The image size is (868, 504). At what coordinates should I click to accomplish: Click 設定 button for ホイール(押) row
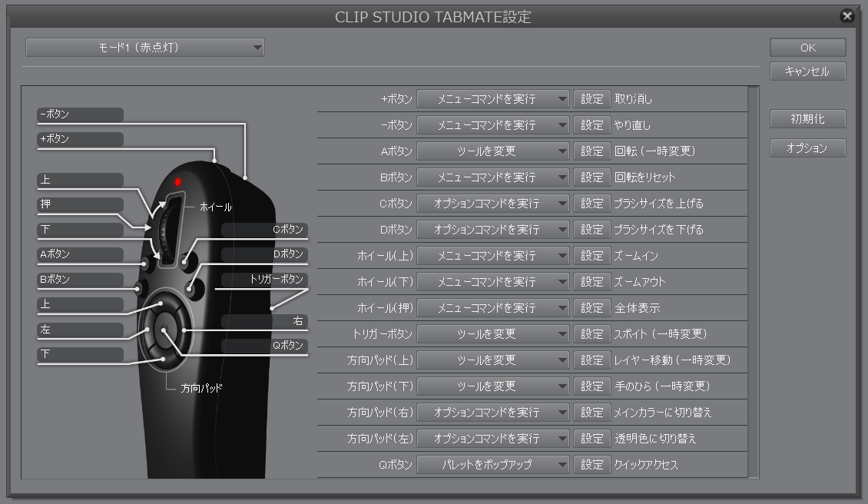click(591, 308)
